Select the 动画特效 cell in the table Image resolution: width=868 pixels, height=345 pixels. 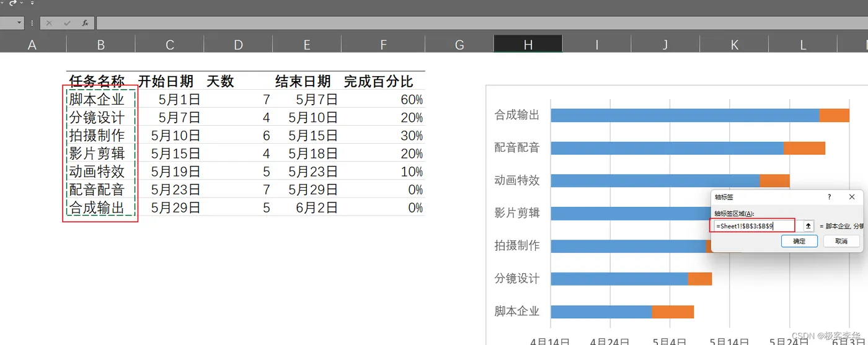100,171
